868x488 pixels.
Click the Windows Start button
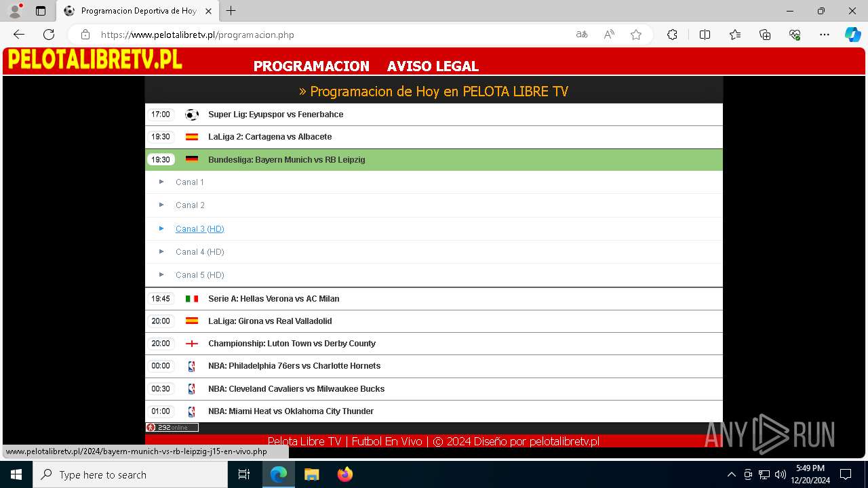(16, 474)
